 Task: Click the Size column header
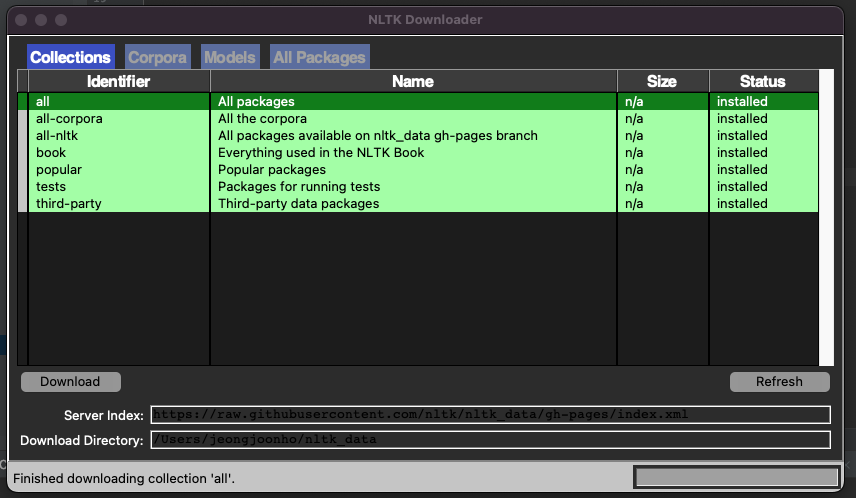662,81
